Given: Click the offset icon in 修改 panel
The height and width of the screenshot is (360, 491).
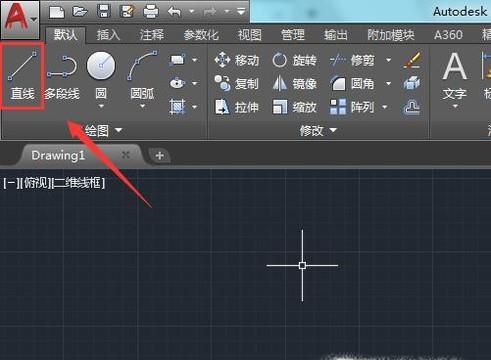Looking at the screenshot, I should tap(412, 107).
